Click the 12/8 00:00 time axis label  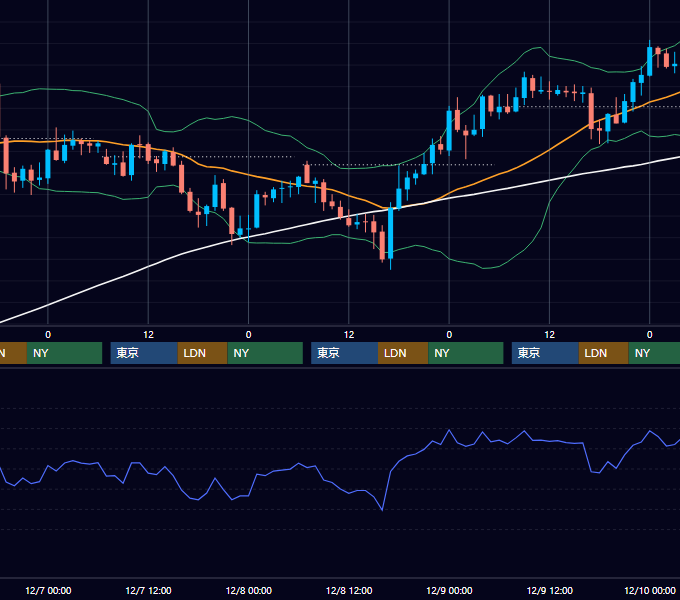point(248,590)
